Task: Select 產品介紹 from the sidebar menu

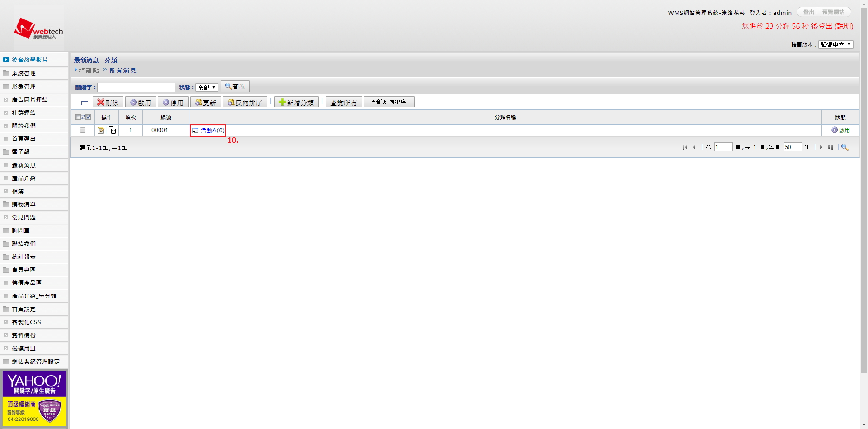Action: pos(24,178)
